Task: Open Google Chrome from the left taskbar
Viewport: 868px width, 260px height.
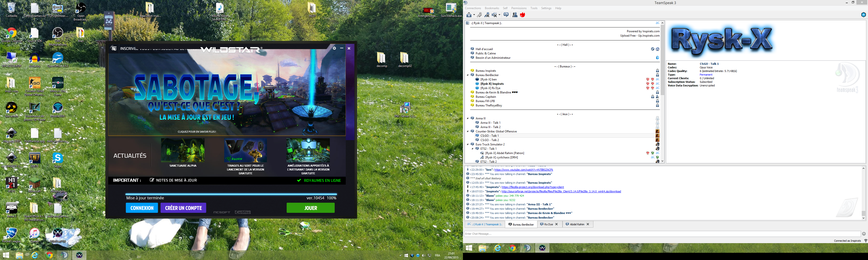Action: coord(49,256)
